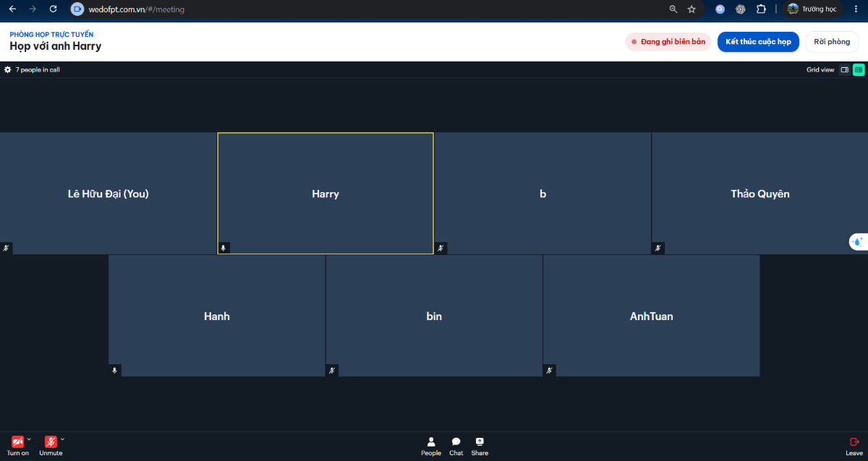The height and width of the screenshot is (461, 868).
Task: Select participant b's video tile
Action: pyautogui.click(x=542, y=193)
